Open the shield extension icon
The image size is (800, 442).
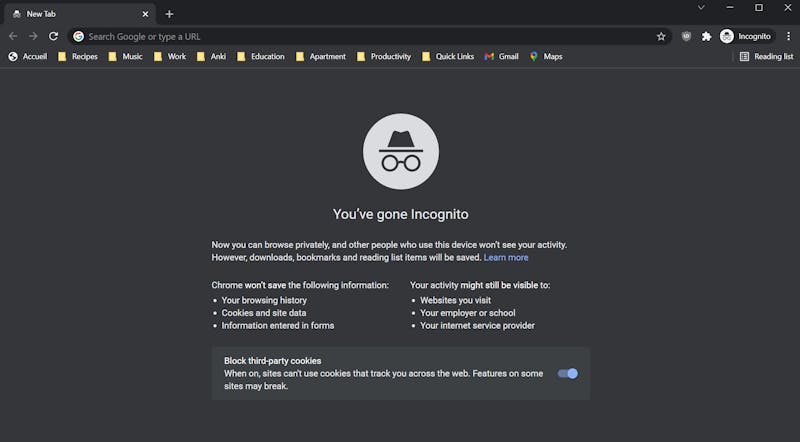[686, 36]
